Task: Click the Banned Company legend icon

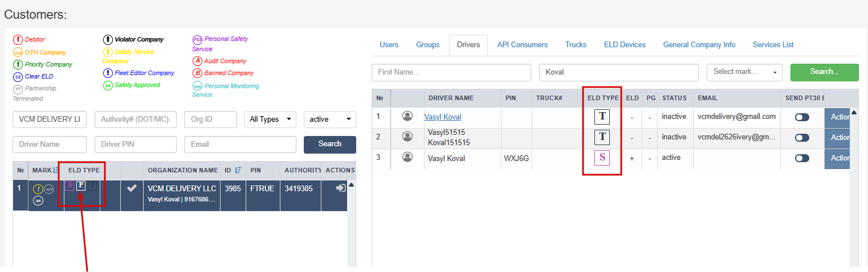Action: tap(197, 73)
